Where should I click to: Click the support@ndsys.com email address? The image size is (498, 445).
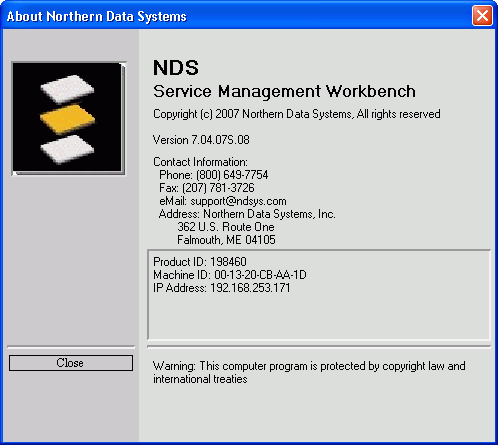238,201
